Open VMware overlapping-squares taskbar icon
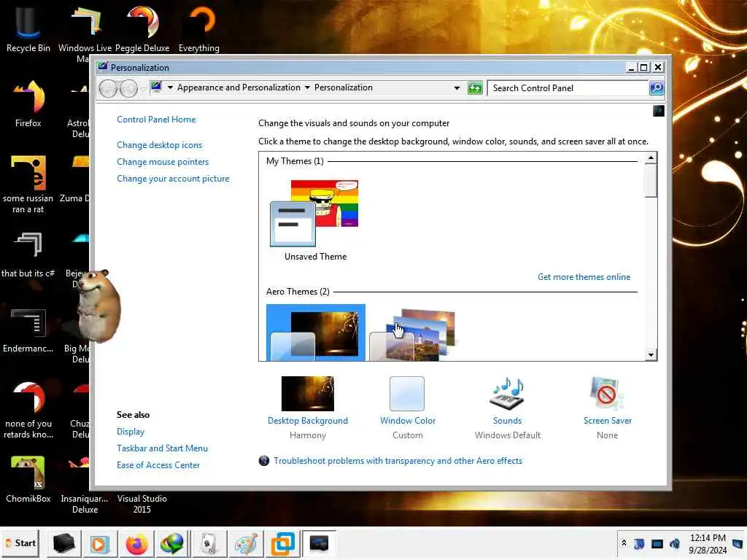The width and height of the screenshot is (747, 560). [283, 543]
